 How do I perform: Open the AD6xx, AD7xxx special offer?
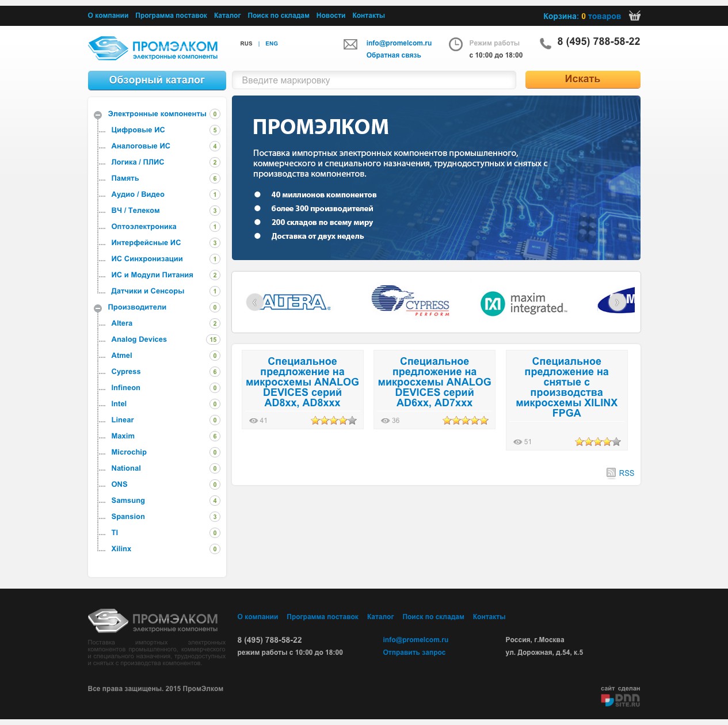click(434, 382)
